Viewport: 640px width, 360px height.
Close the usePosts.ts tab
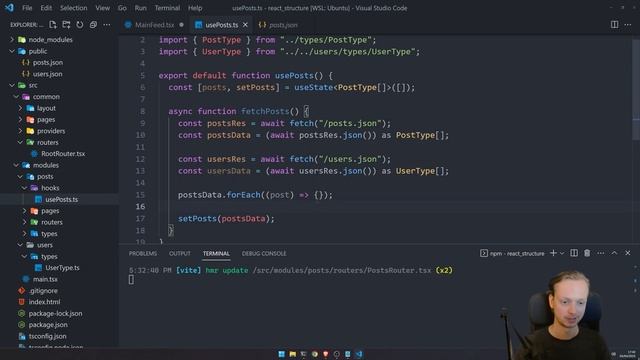[245, 25]
